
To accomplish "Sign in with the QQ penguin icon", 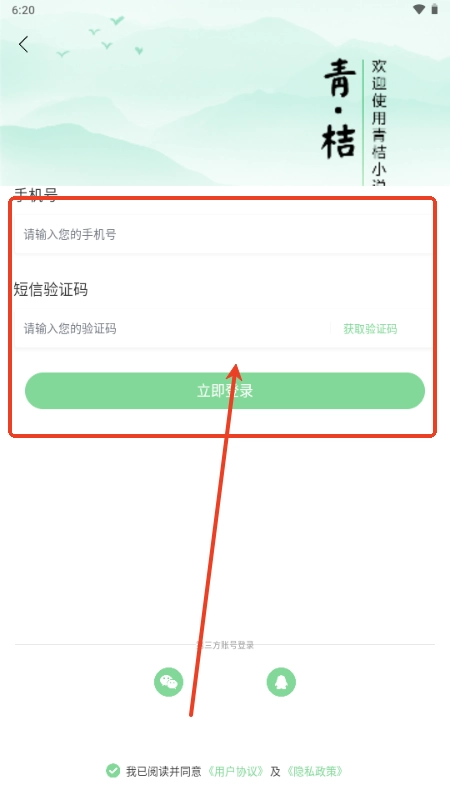I will pos(281,682).
